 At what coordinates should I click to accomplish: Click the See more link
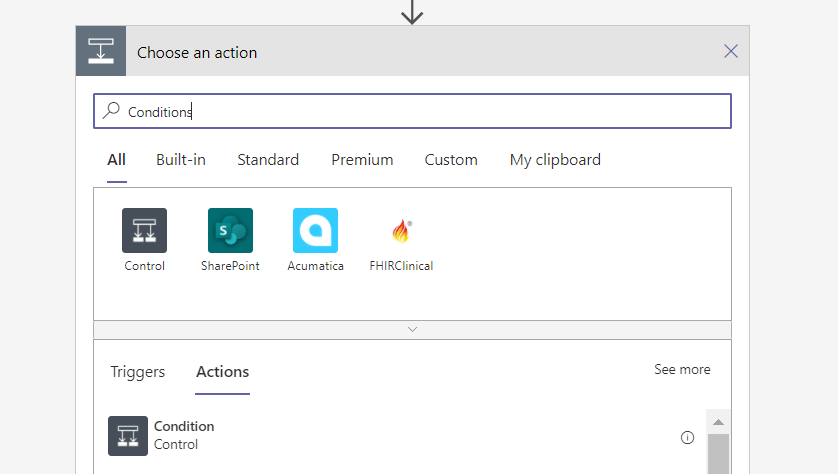pos(682,370)
